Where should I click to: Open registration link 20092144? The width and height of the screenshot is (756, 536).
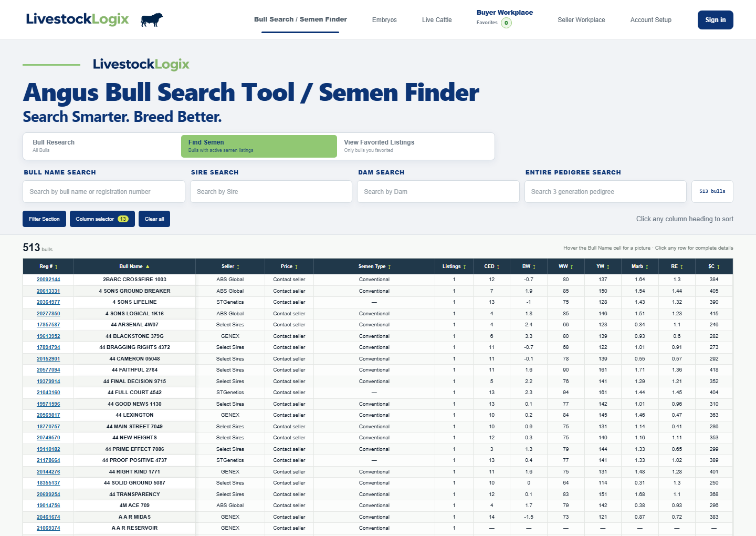coord(48,280)
